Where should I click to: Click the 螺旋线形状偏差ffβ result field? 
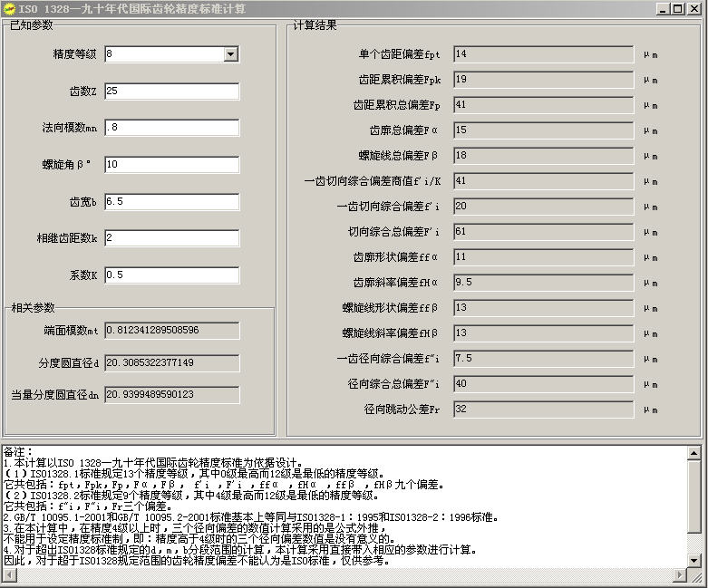click(x=544, y=308)
